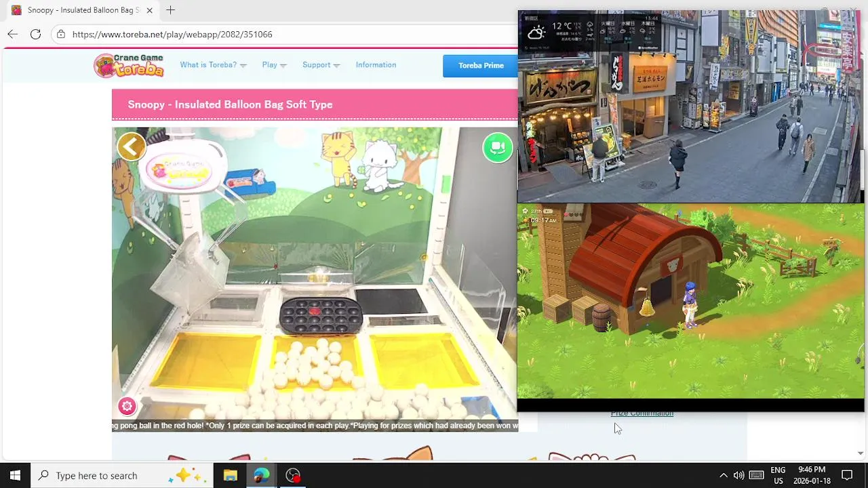Open the touch keyboard tray icon

click(757, 475)
